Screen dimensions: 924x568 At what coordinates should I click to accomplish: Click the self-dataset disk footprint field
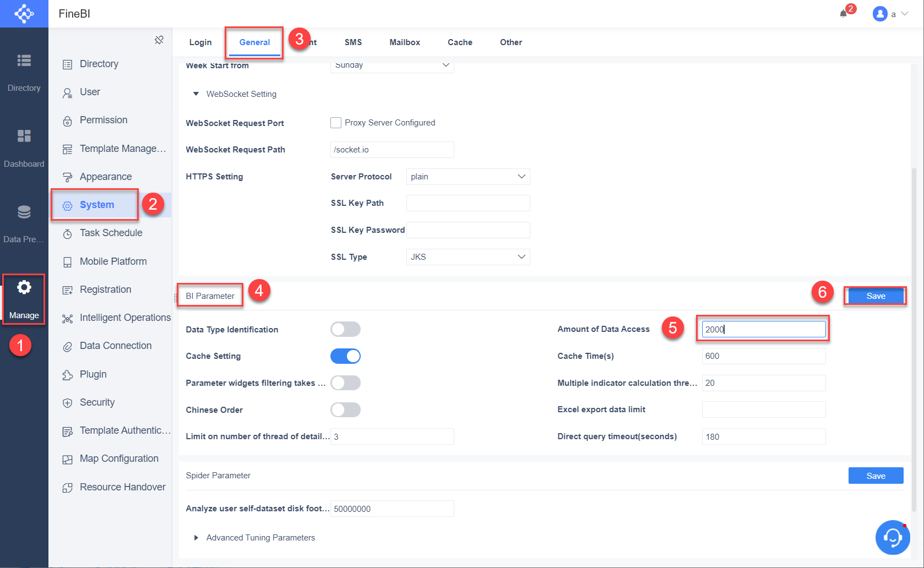click(x=392, y=509)
